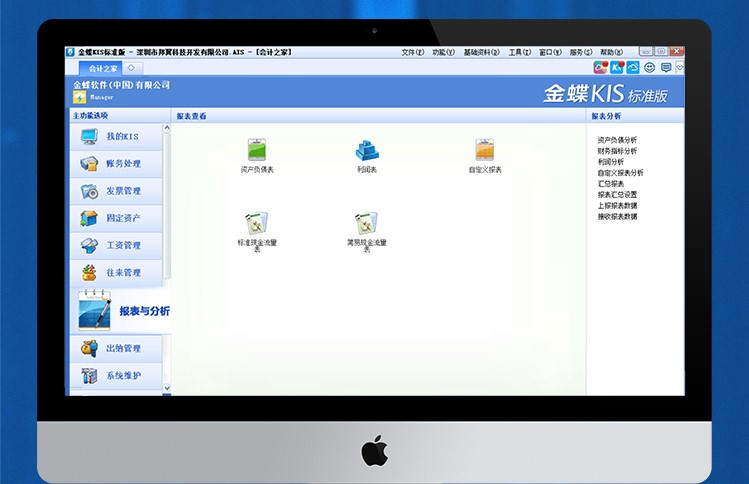
Task: Click the 报表分析 panel header
Action: coord(606,116)
